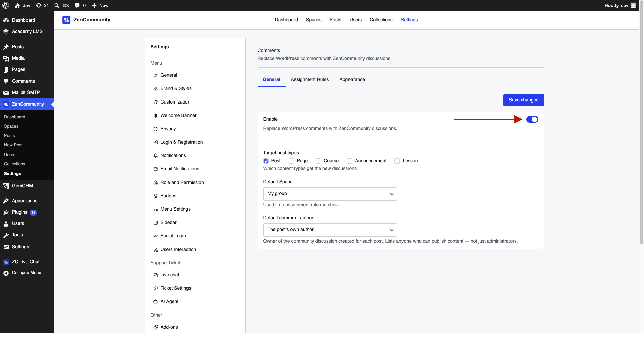Click the WordPress logo icon in admin bar
The height and width of the screenshot is (341, 644).
(6, 5)
